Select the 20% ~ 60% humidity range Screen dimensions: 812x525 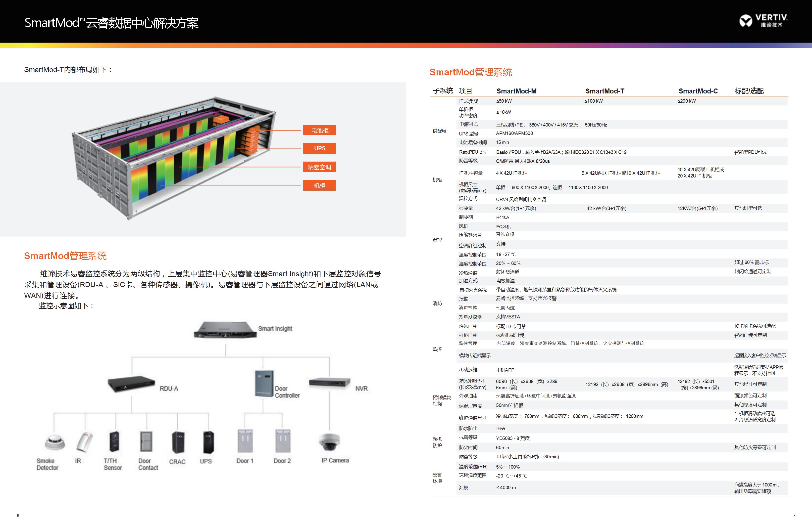pyautogui.click(x=508, y=263)
